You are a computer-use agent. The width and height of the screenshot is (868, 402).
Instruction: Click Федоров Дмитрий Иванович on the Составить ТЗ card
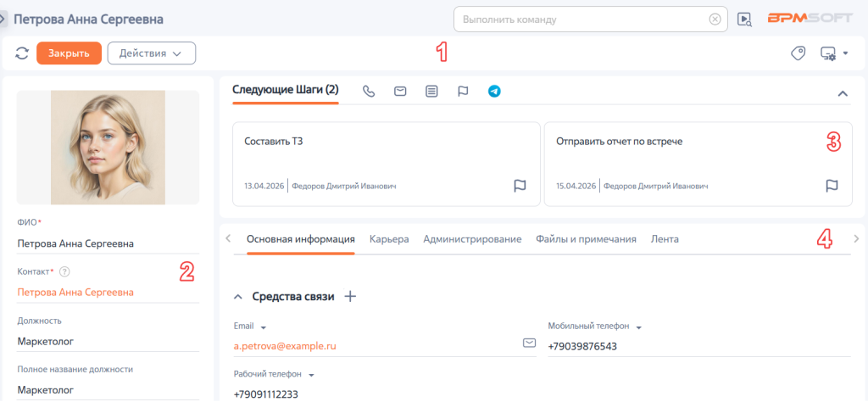click(x=344, y=186)
